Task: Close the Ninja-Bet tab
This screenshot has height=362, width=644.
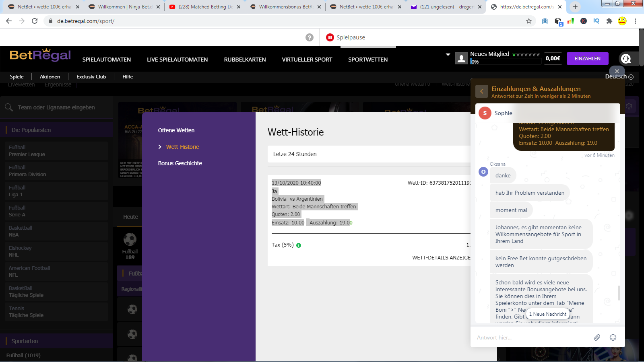Action: [158, 7]
